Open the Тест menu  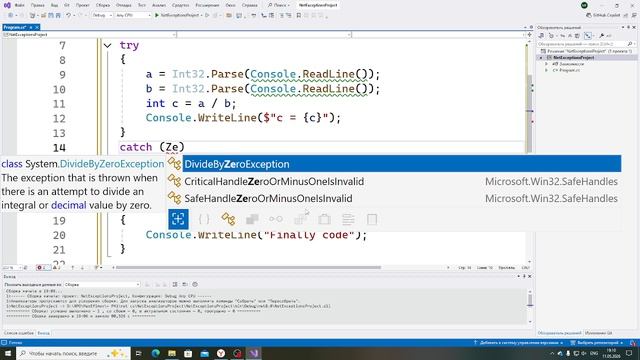[x=142, y=5]
